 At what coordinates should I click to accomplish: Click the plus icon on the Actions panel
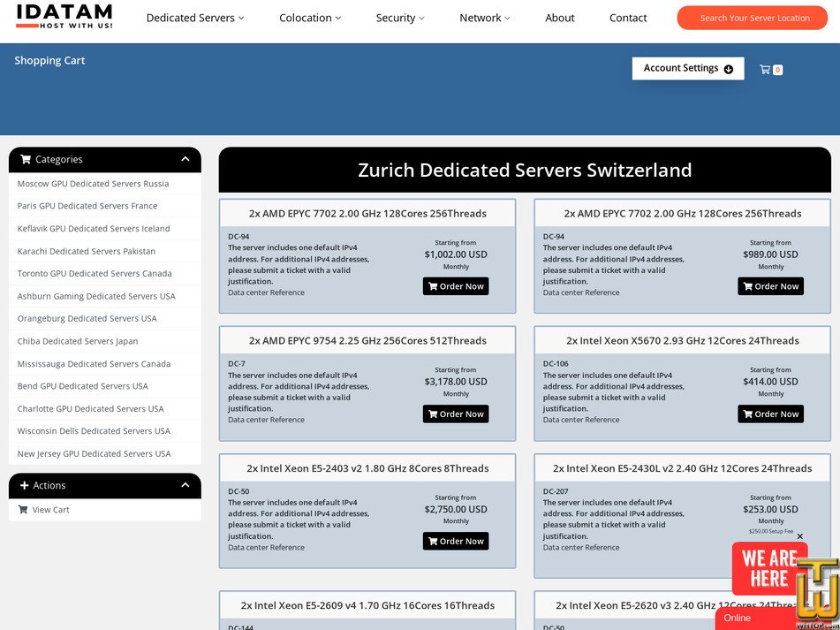26,485
